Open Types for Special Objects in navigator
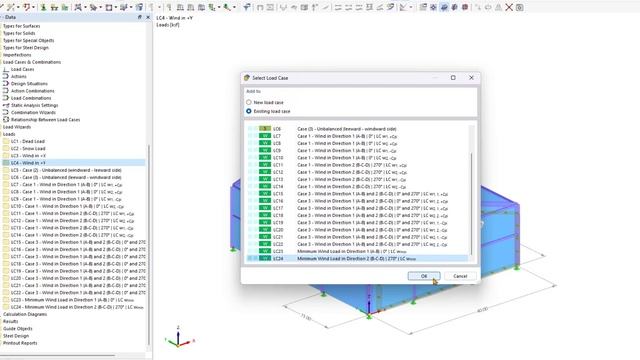This screenshot has width=640, height=360. (x=29, y=40)
